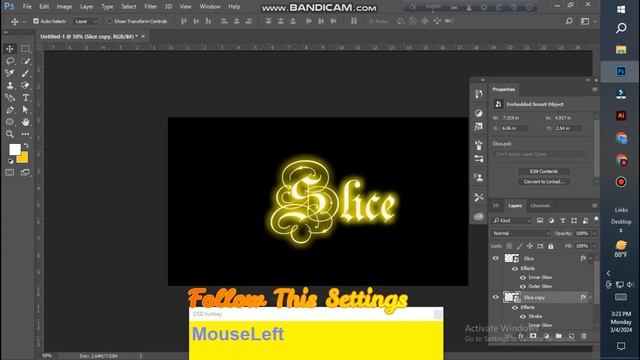Select the Lasso tool

click(10, 61)
